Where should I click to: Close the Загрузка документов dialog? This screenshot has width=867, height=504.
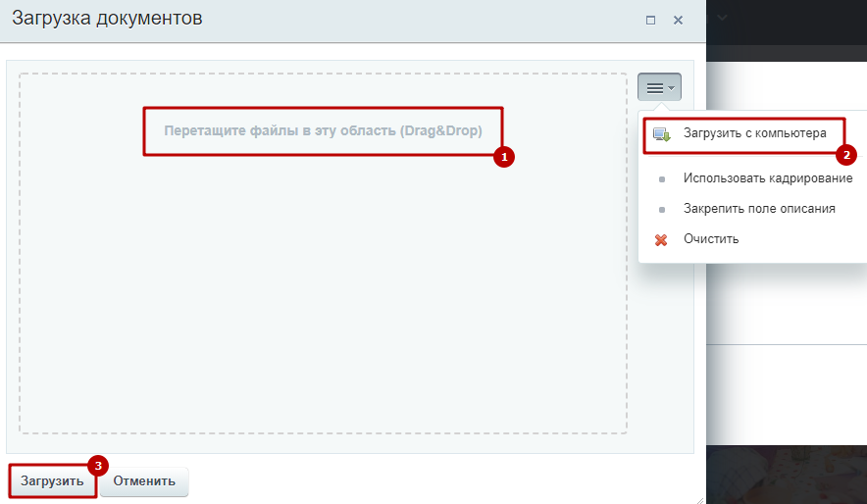click(x=678, y=20)
